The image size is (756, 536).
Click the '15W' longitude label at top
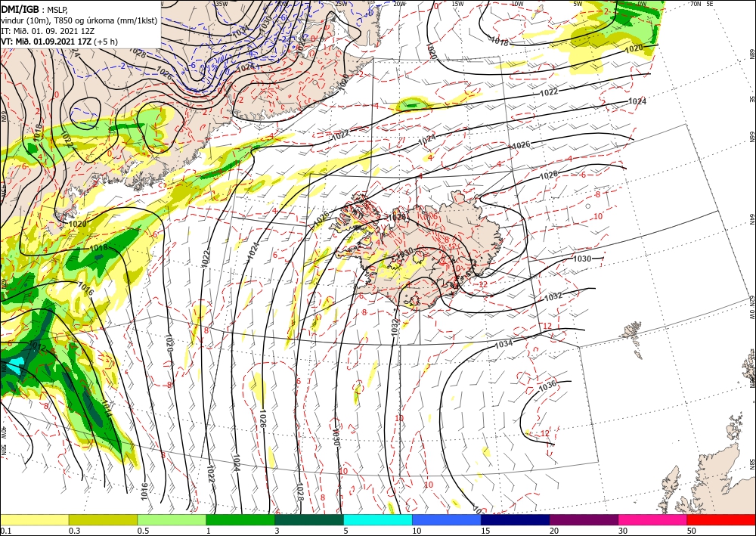pos(458,4)
